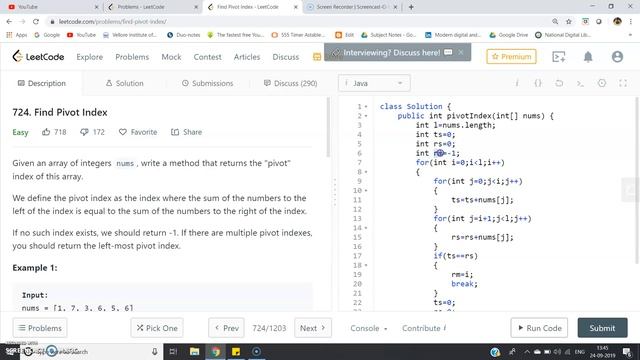
Task: Open Sticky Notes in taskbar
Action: 236,351
